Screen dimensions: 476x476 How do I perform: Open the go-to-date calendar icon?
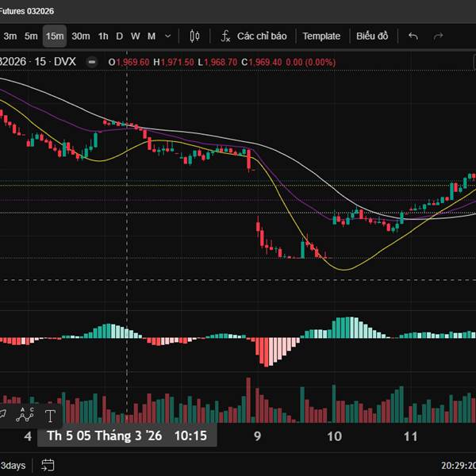coord(48,465)
